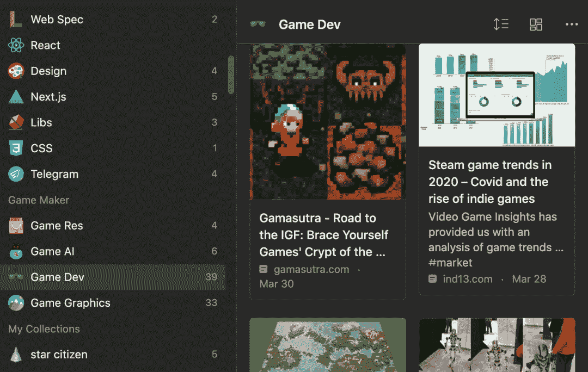Collapse the My Collections group header
Viewport: 588px width, 372px height.
pos(44,329)
